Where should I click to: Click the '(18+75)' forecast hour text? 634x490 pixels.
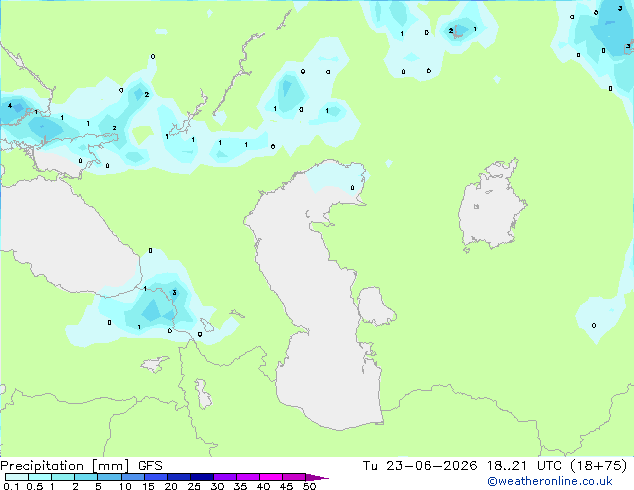[x=598, y=466]
